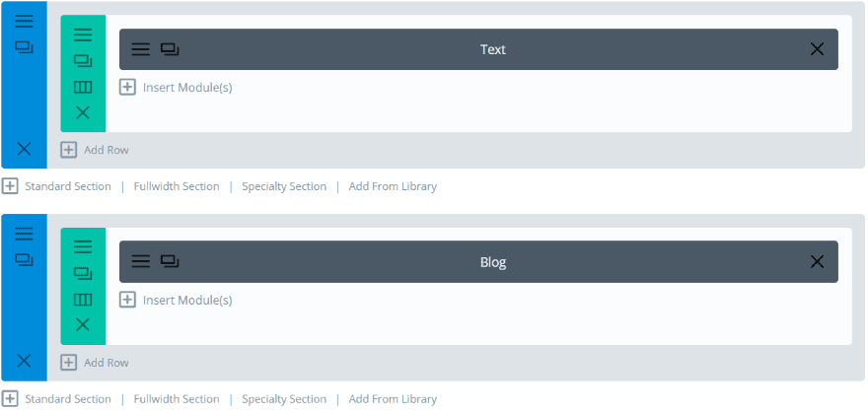Insert a module below the Text module
This screenshot has height=413, width=868.
(177, 88)
